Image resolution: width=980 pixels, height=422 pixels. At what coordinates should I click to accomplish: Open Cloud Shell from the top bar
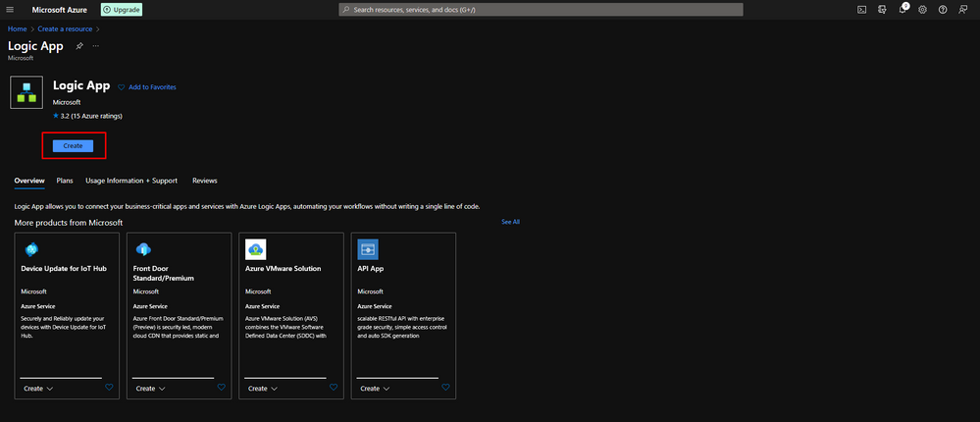[862, 10]
